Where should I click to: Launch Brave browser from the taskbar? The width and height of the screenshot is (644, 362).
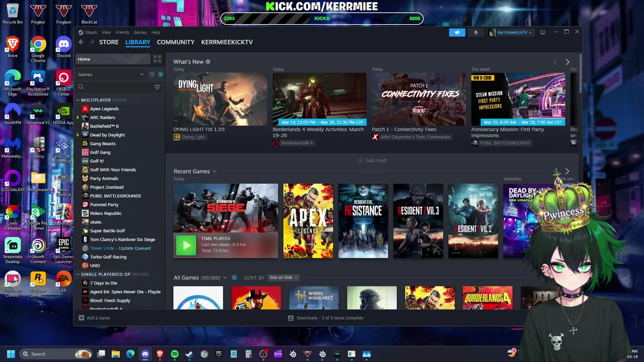pos(160,354)
